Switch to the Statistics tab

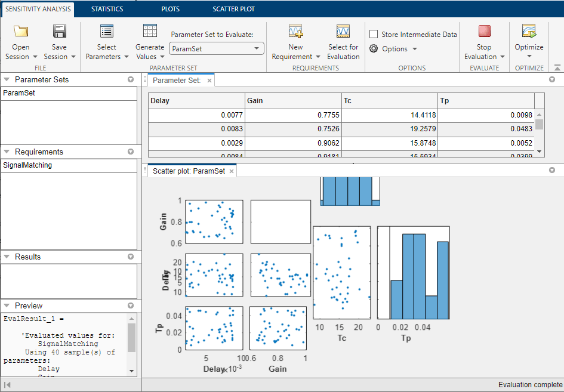[x=107, y=9]
